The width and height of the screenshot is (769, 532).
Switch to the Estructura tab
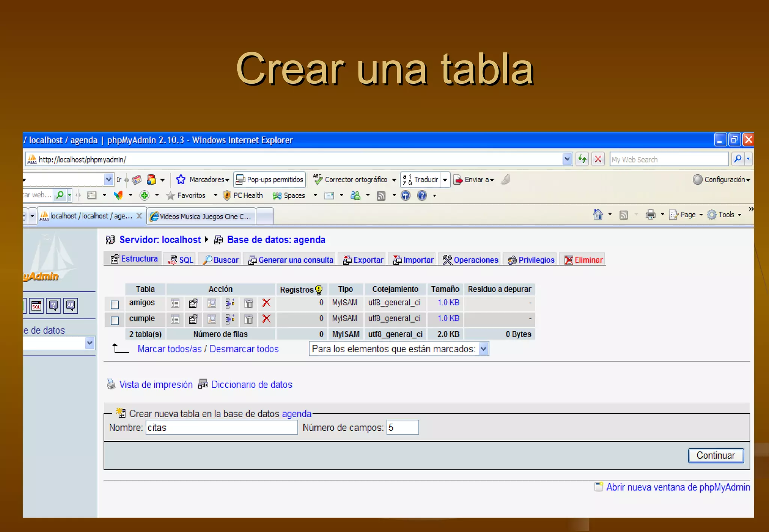click(x=133, y=258)
